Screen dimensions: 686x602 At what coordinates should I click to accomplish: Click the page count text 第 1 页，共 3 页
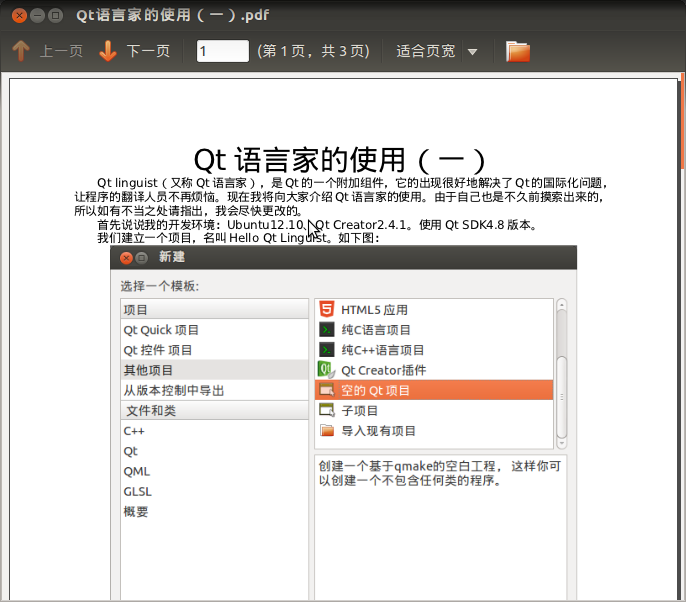[313, 51]
